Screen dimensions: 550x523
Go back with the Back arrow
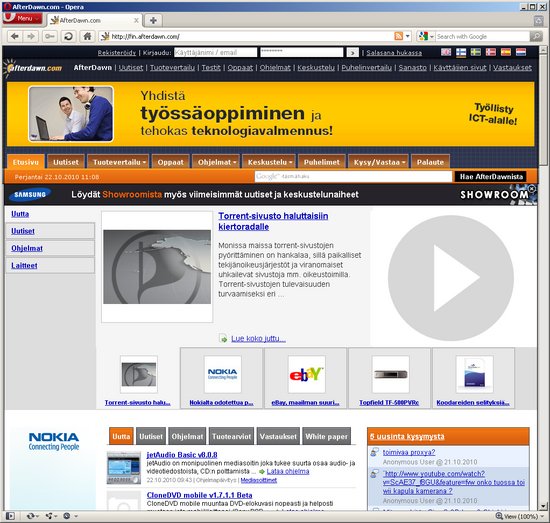tap(15, 36)
